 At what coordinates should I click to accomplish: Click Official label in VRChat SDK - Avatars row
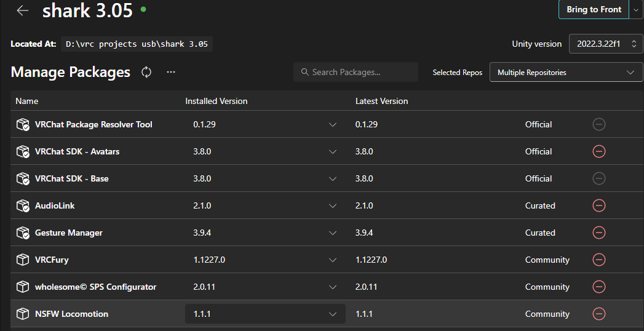pos(538,151)
